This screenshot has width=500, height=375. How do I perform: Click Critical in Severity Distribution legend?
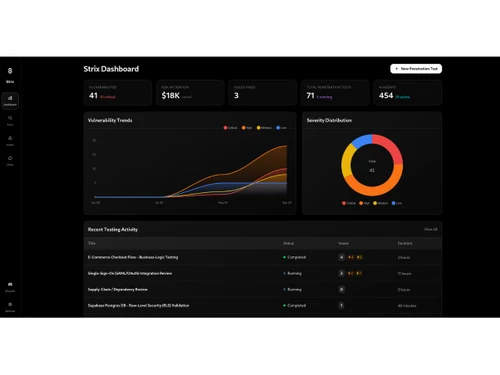349,203
